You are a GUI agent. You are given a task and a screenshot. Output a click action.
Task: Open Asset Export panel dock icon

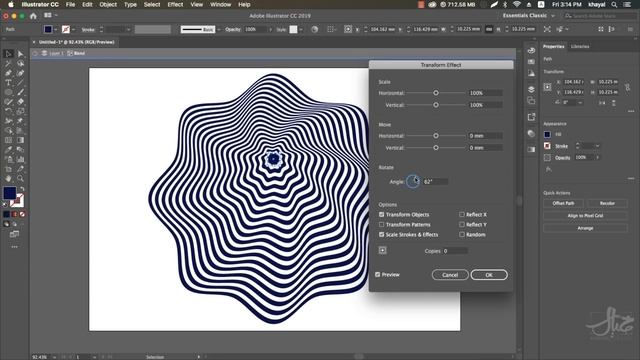click(x=531, y=117)
